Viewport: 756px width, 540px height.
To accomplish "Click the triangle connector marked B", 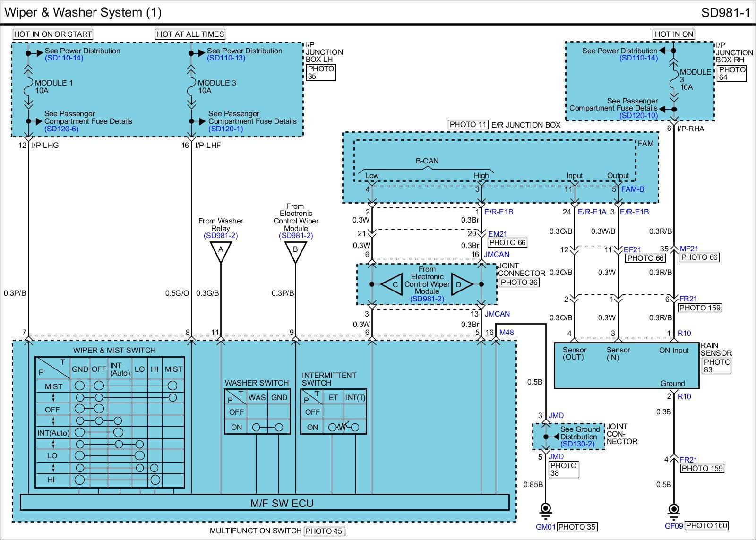I will [295, 251].
